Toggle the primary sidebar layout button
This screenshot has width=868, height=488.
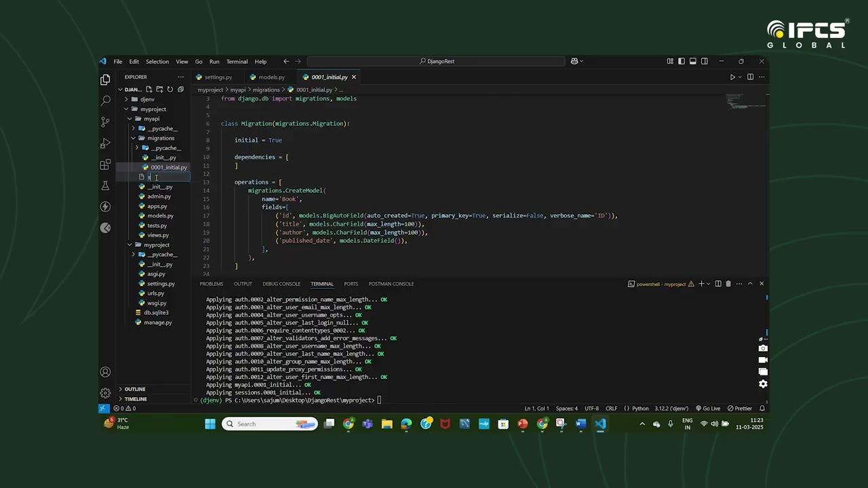[x=682, y=62]
